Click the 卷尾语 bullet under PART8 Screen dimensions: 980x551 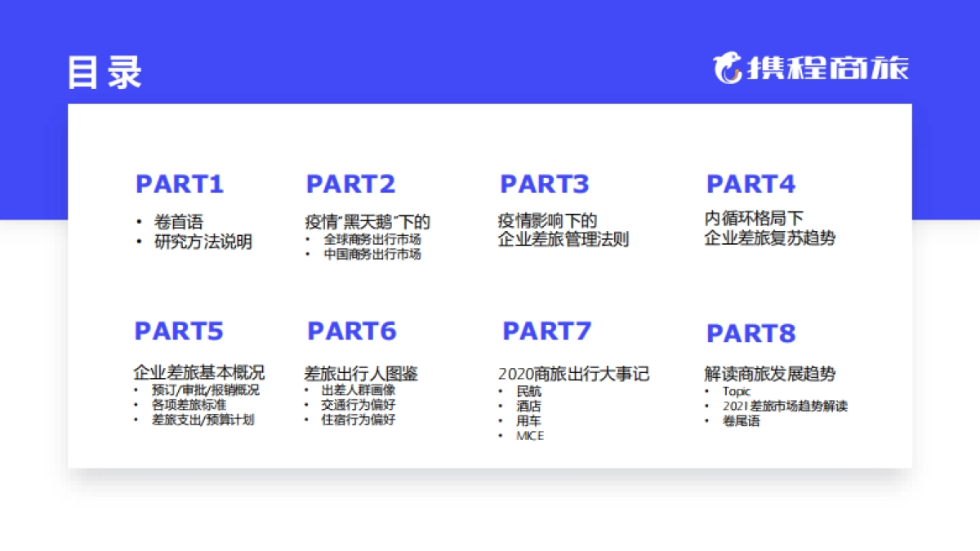click(741, 421)
